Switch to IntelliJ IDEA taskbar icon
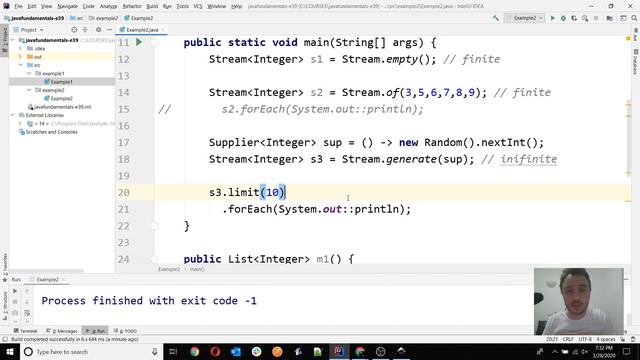This screenshot has width=640, height=360. pos(339,351)
